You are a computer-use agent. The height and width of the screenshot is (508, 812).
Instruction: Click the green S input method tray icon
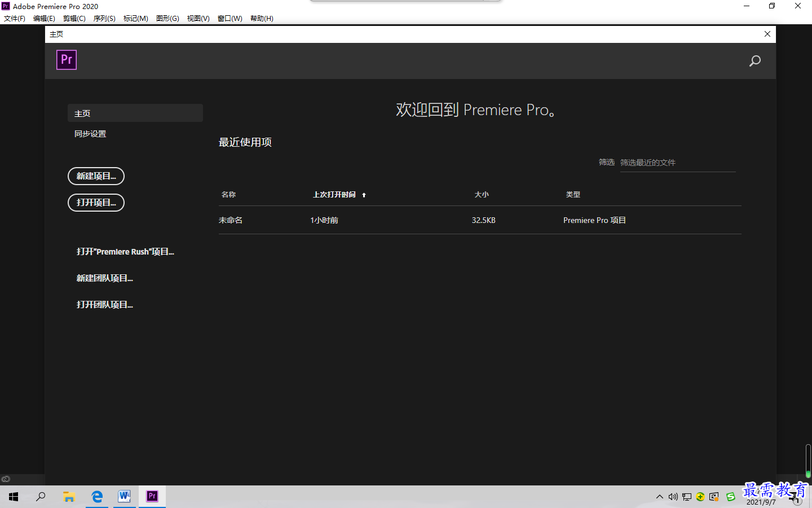(731, 497)
